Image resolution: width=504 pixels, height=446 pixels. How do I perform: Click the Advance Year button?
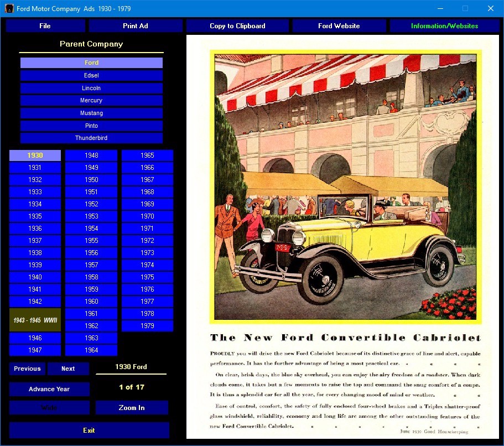coord(49,389)
